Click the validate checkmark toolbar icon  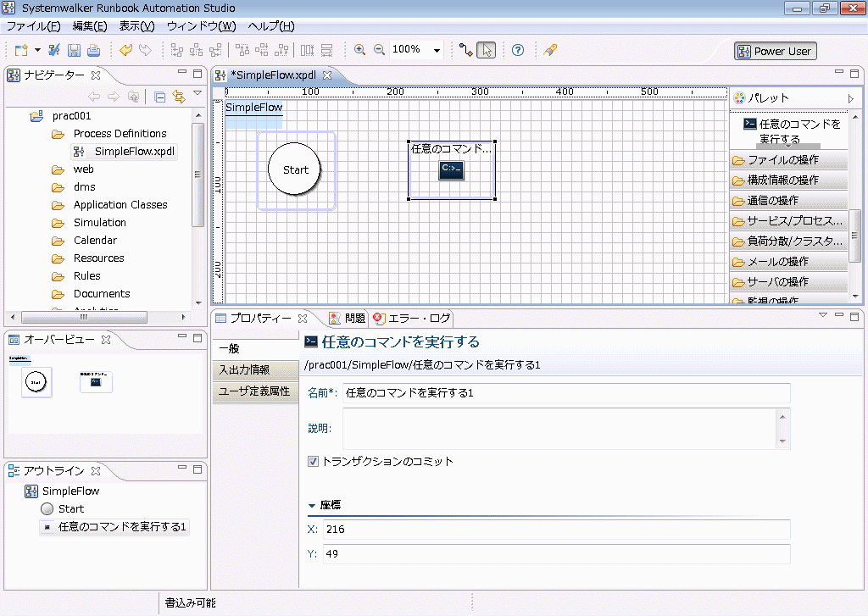point(54,50)
